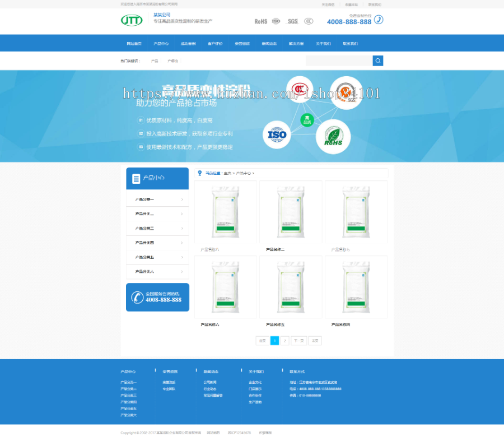Click 收藏本站 in the top bar
Image resolution: width=504 pixels, height=441 pixels.
click(351, 4)
